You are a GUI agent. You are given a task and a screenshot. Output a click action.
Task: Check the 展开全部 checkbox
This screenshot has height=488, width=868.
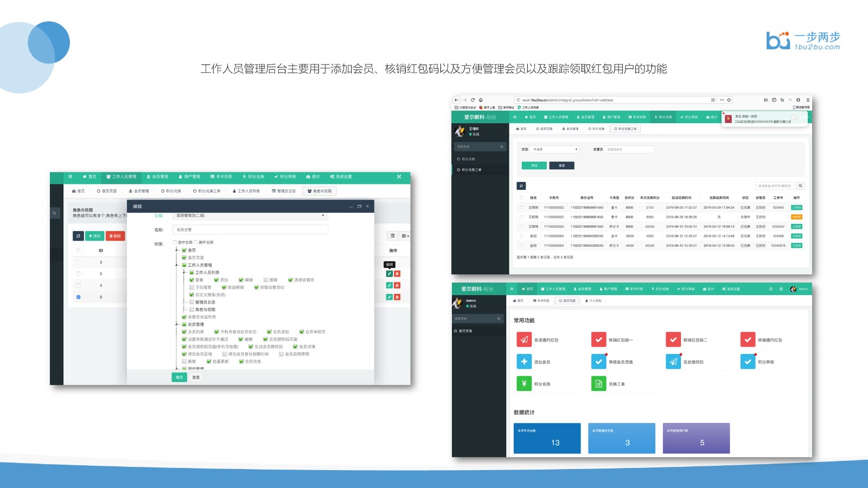coord(196,242)
